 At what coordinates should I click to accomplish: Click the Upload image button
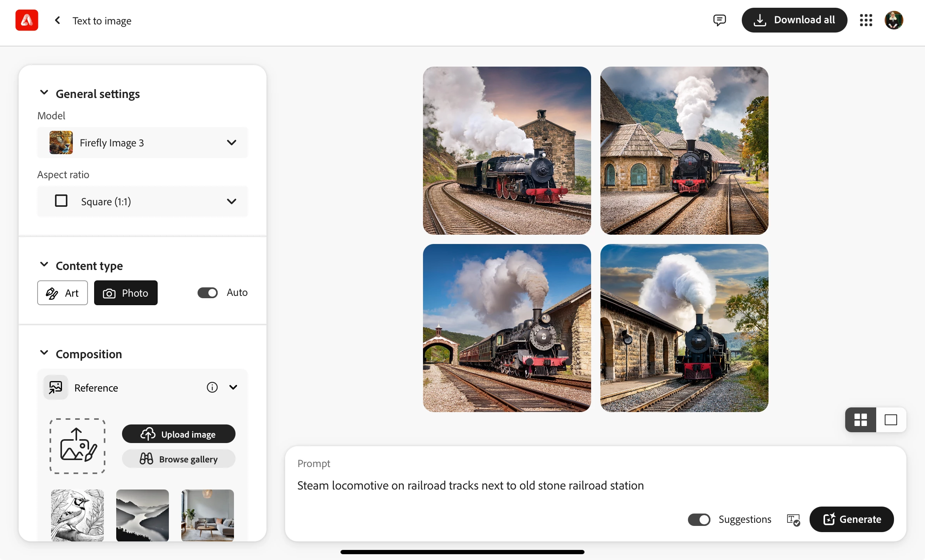(179, 434)
